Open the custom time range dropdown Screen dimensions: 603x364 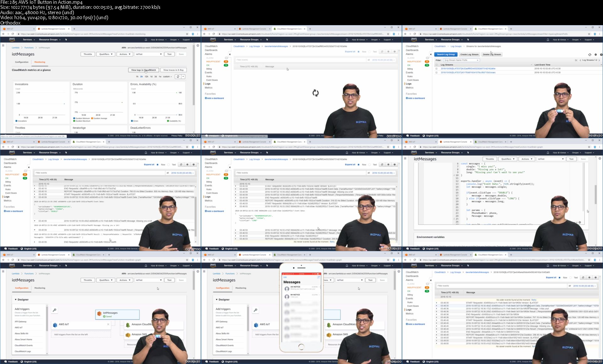[167, 77]
